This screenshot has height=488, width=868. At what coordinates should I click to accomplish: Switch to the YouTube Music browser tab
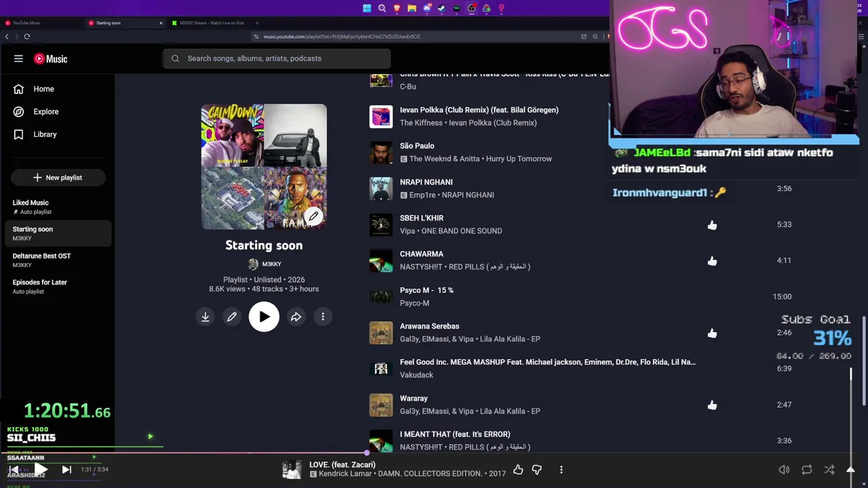[x=42, y=23]
